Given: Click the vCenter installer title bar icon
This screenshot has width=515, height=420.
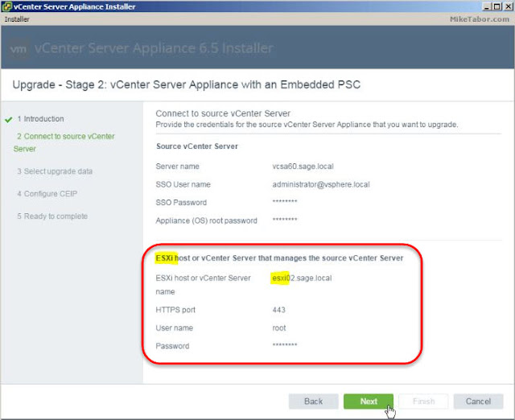Looking at the screenshot, I should click(6, 6).
